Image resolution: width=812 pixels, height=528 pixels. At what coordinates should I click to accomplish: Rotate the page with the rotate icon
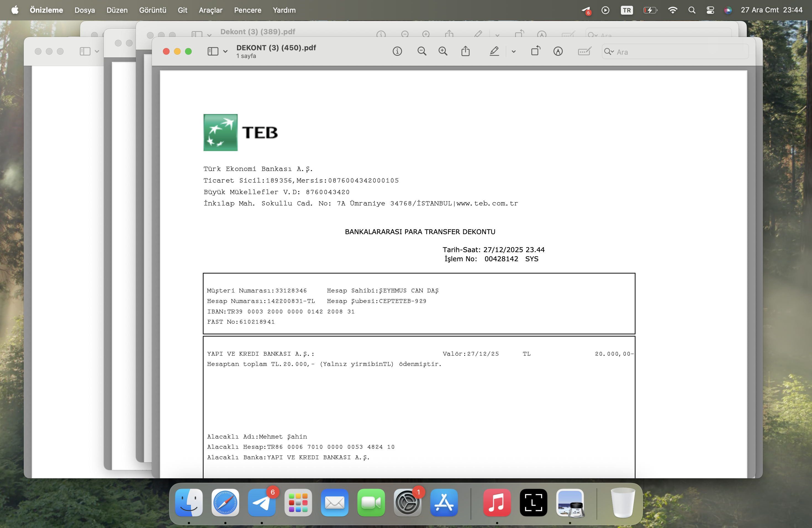pyautogui.click(x=536, y=51)
